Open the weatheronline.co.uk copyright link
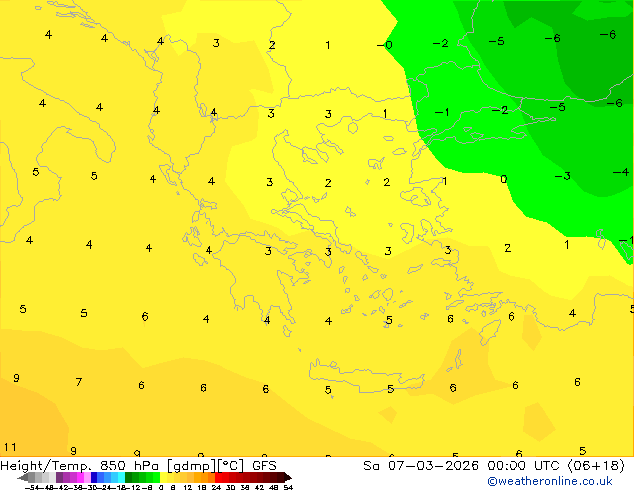The width and height of the screenshot is (634, 490). coord(549,481)
